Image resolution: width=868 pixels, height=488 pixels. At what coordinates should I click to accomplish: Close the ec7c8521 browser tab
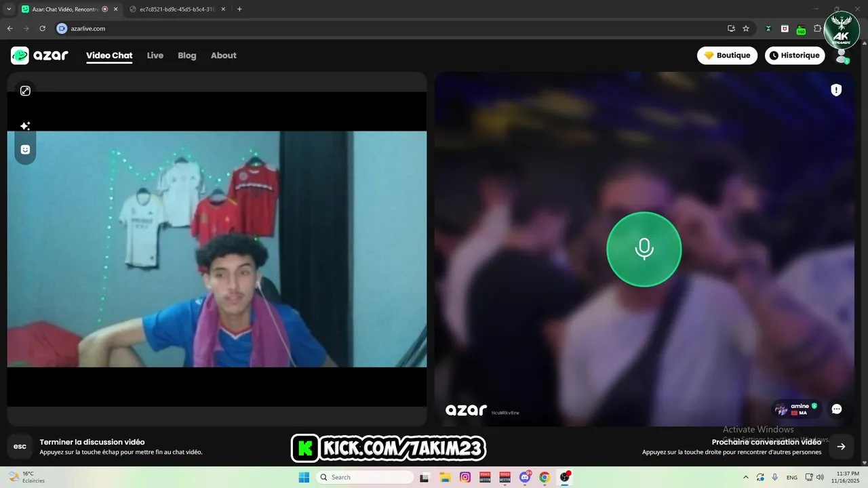(x=223, y=9)
